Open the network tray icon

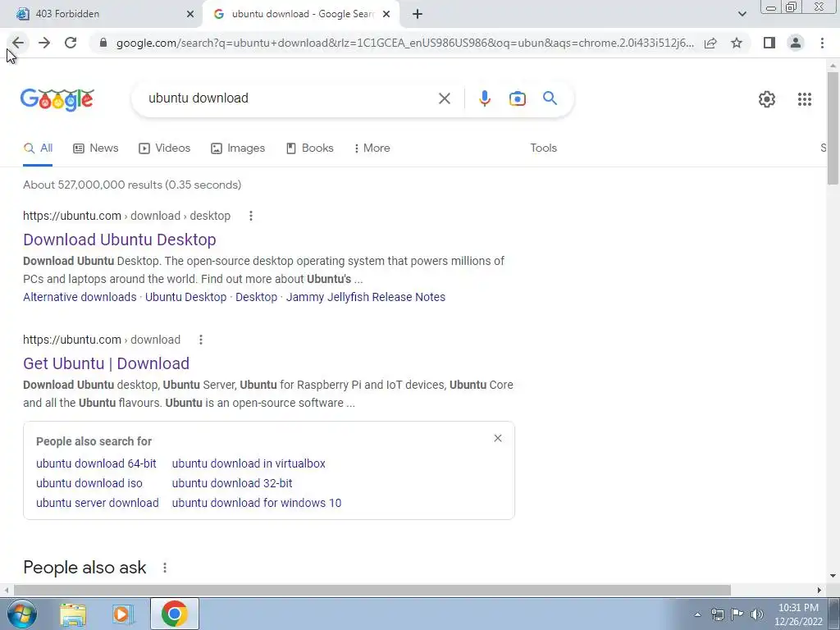click(717, 614)
